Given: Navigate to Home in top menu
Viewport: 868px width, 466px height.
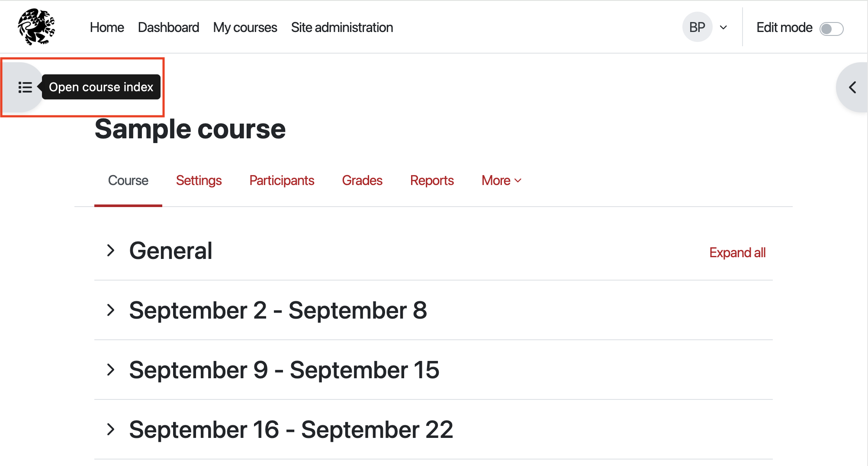Looking at the screenshot, I should tap(107, 27).
